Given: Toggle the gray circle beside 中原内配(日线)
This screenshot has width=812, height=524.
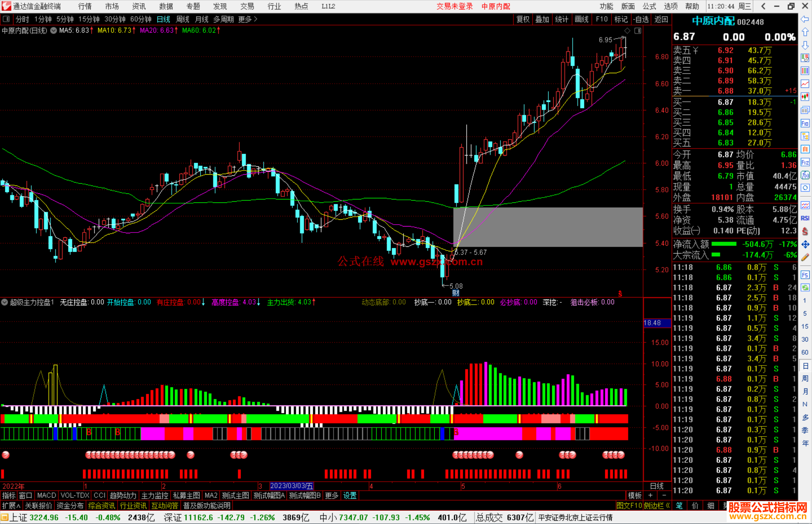Looking at the screenshot, I should [54, 30].
